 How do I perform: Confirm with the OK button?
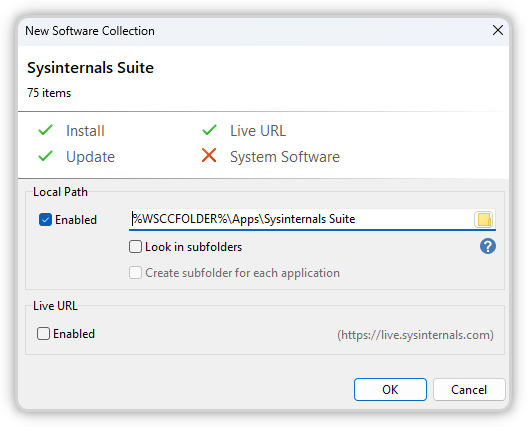point(390,389)
